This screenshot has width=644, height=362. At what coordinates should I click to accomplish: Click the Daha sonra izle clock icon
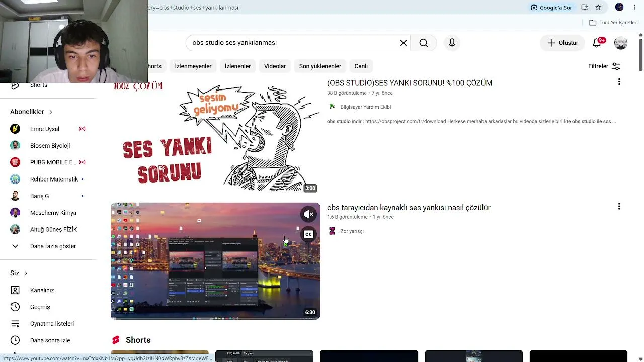(15, 340)
